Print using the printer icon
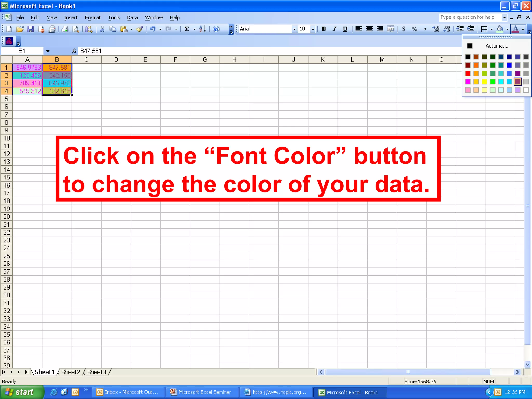The height and width of the screenshot is (399, 532). (65, 29)
